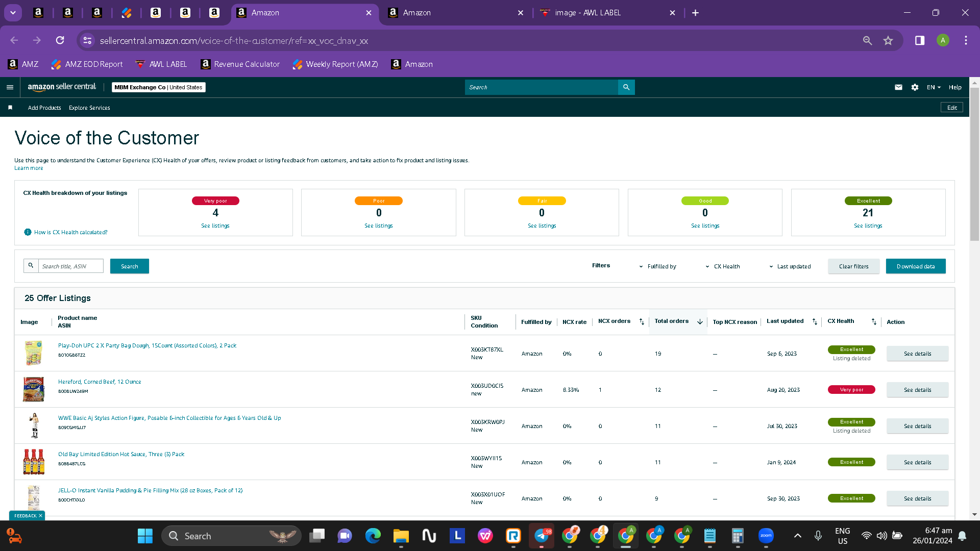Click the CX Health info icon
This screenshot has height=551, width=980.
pyautogui.click(x=28, y=232)
